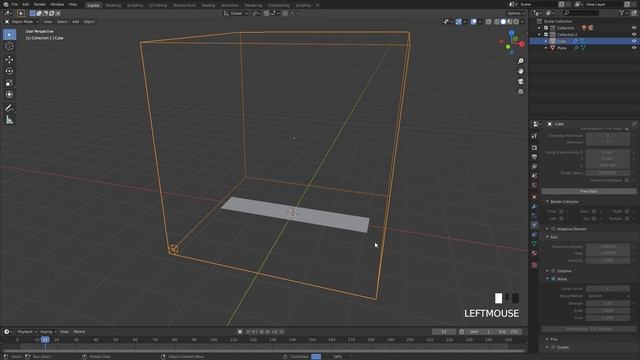Viewport: 640px width, 360px height.
Task: Hide the Cube in the outliner
Action: (634, 41)
